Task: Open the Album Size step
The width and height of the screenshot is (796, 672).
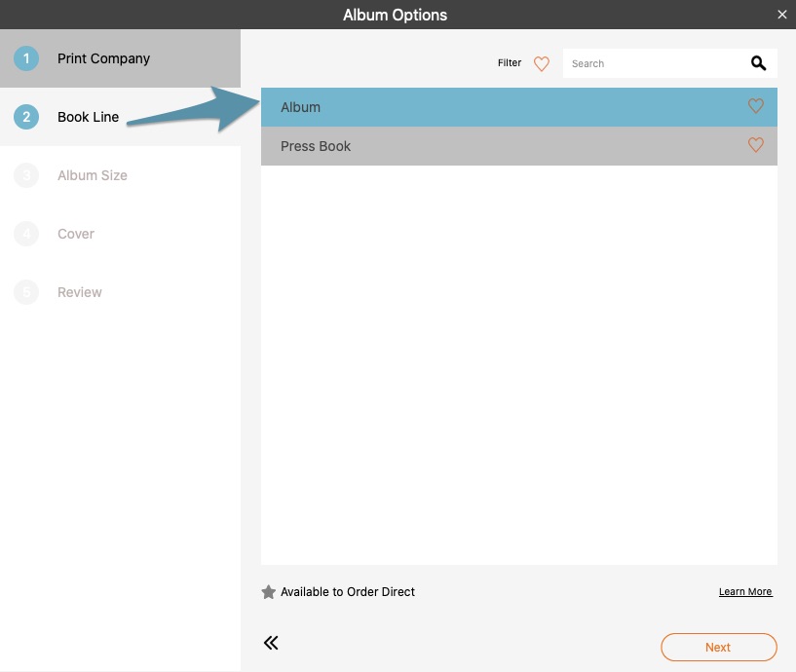Action: [120, 175]
